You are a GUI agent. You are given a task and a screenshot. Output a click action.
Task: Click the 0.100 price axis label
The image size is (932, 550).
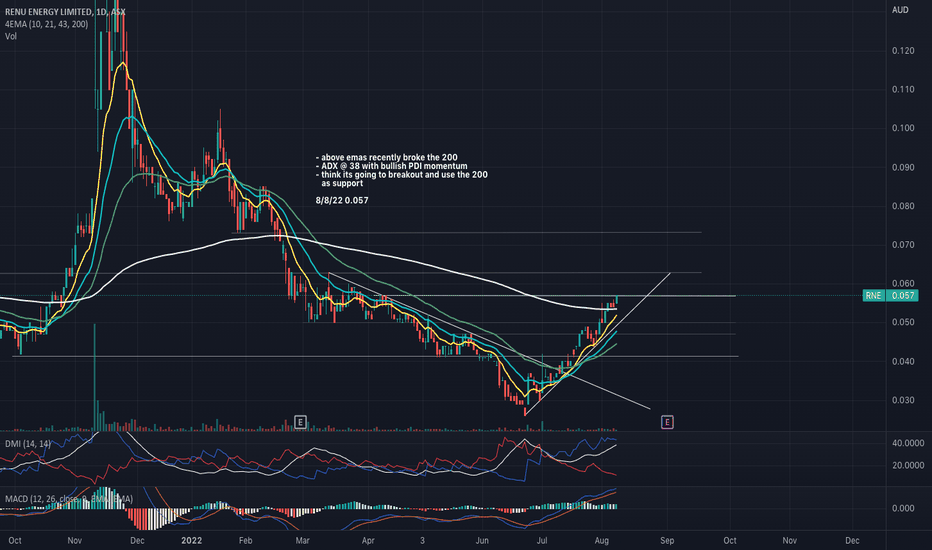click(x=903, y=128)
